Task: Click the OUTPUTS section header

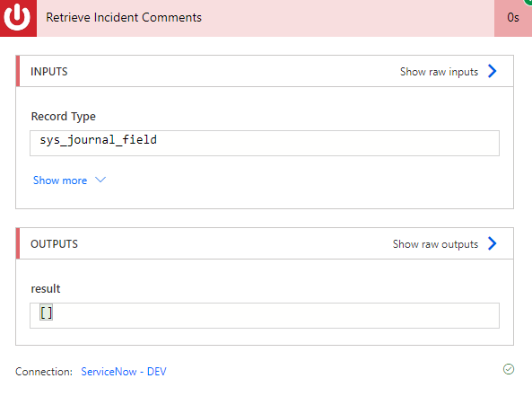Action: point(55,244)
